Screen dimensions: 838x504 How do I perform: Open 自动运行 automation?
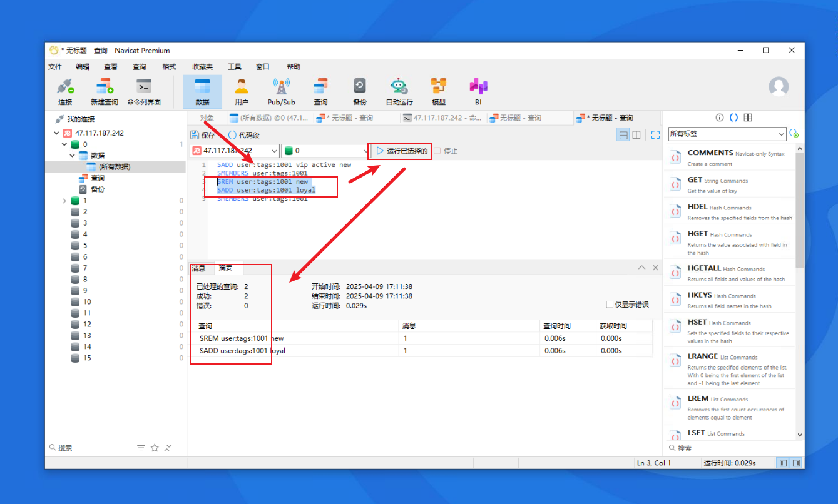point(399,92)
